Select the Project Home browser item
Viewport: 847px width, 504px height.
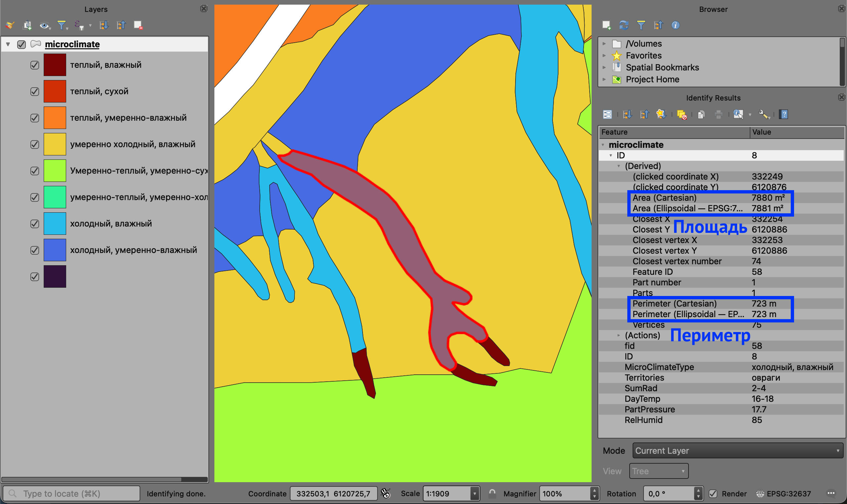coord(652,79)
